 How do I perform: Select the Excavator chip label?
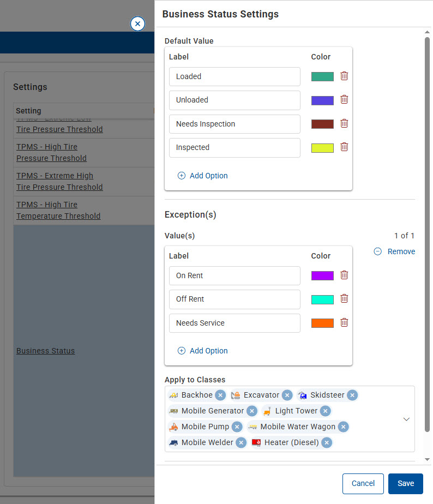pos(261,395)
